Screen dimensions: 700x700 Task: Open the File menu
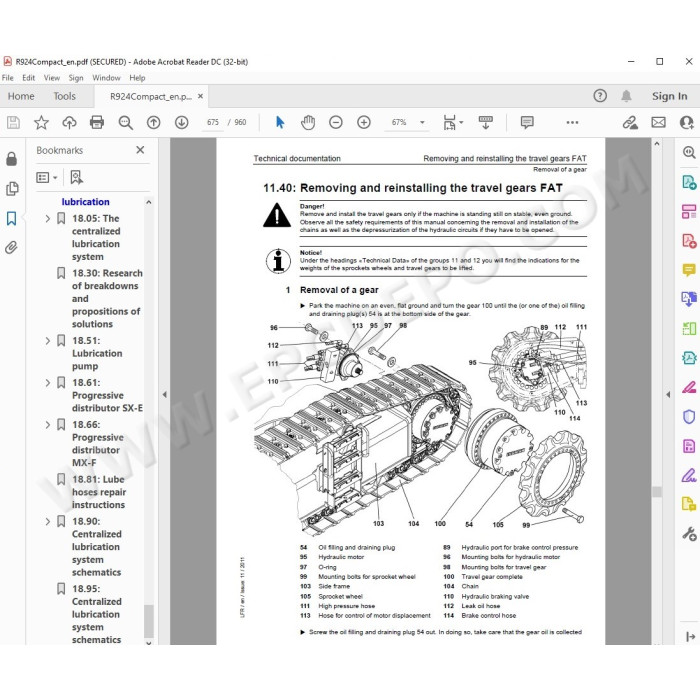coord(8,78)
